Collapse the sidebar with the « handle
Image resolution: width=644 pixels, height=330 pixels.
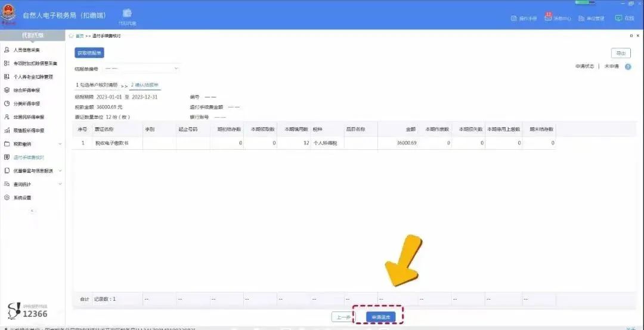pyautogui.click(x=32, y=211)
